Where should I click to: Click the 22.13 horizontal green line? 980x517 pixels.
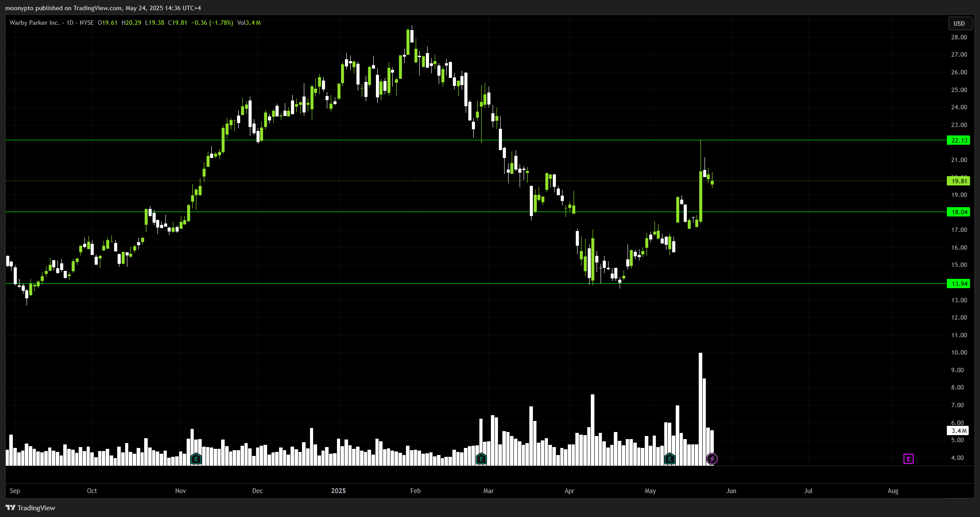point(476,140)
